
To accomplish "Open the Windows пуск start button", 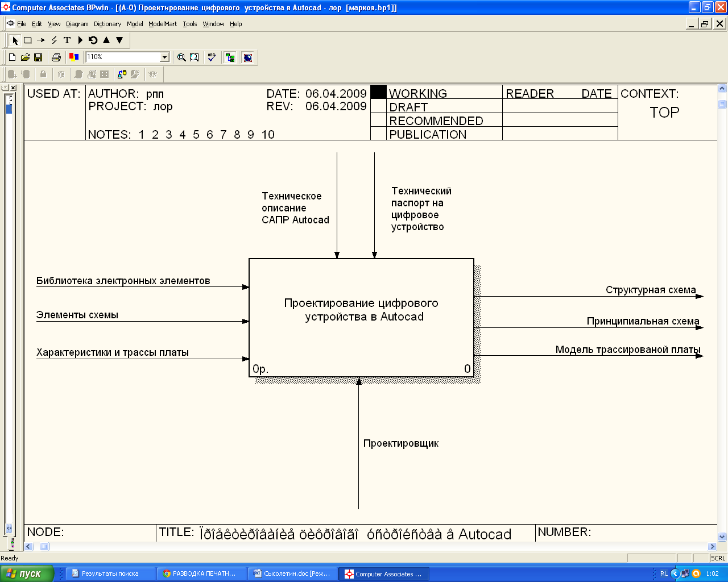I will tap(27, 573).
